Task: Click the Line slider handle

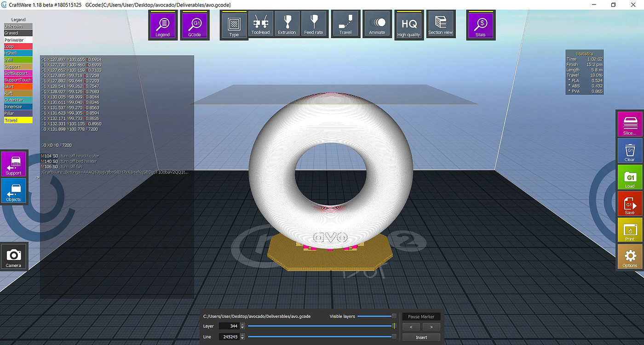Action: click(394, 337)
